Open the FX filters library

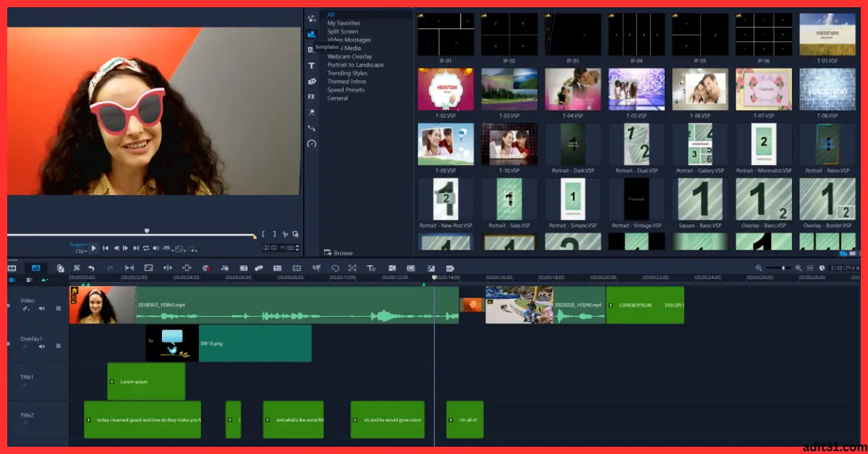click(x=312, y=96)
